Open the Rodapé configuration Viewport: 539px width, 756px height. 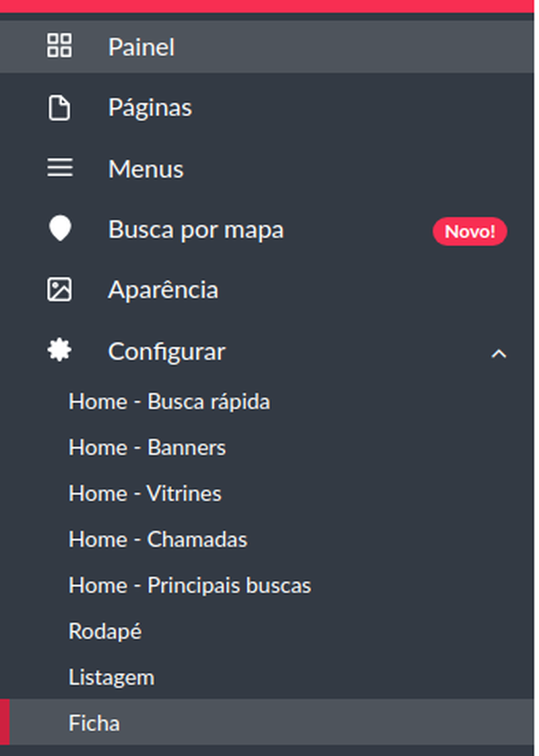pyautogui.click(x=105, y=631)
